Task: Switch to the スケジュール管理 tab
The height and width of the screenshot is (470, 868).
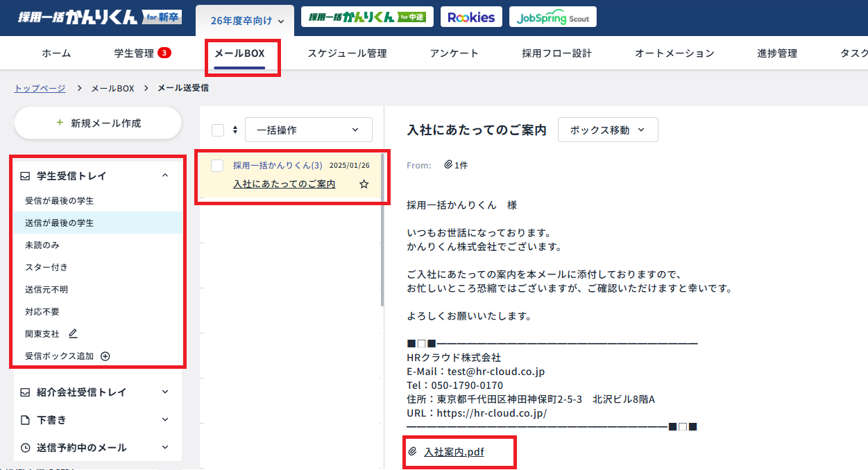Action: [x=346, y=52]
